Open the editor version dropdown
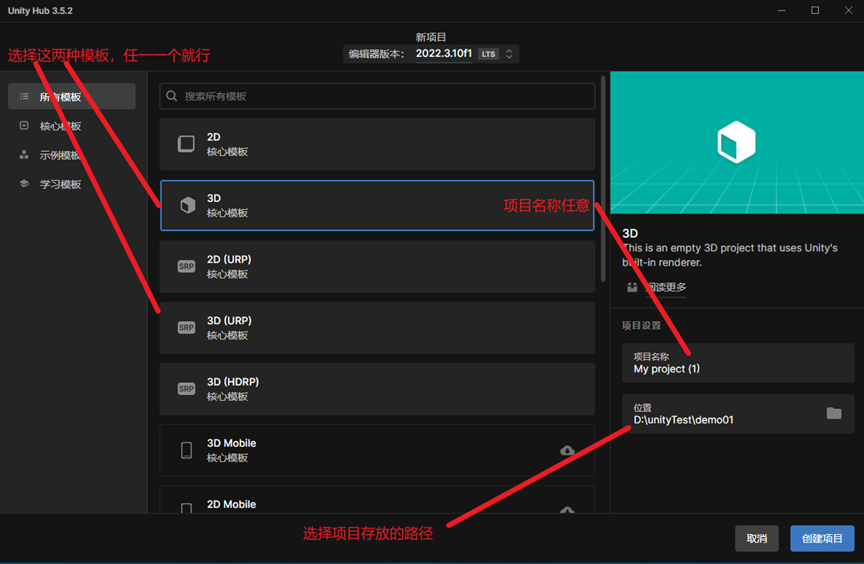 pos(431,54)
